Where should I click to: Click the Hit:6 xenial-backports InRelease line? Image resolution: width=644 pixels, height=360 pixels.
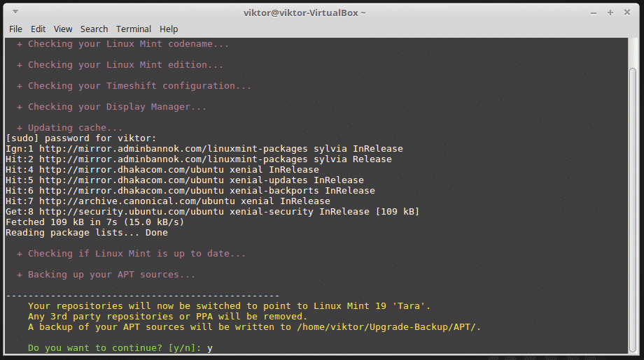click(x=190, y=191)
